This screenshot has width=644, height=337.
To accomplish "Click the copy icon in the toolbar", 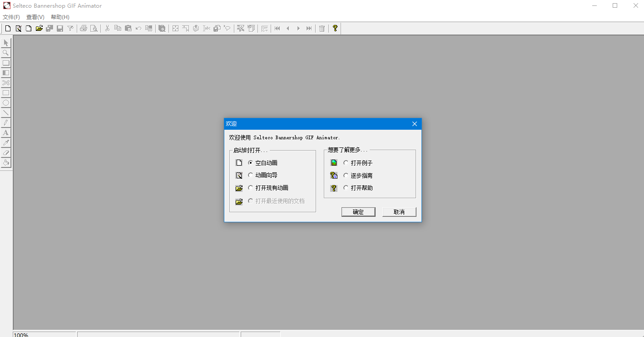I will click(x=118, y=29).
